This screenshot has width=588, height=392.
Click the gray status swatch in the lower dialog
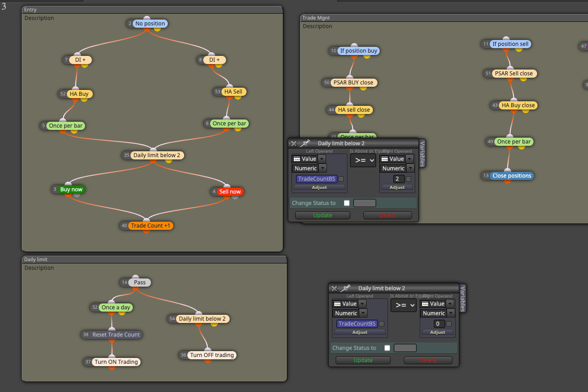[x=405, y=348]
